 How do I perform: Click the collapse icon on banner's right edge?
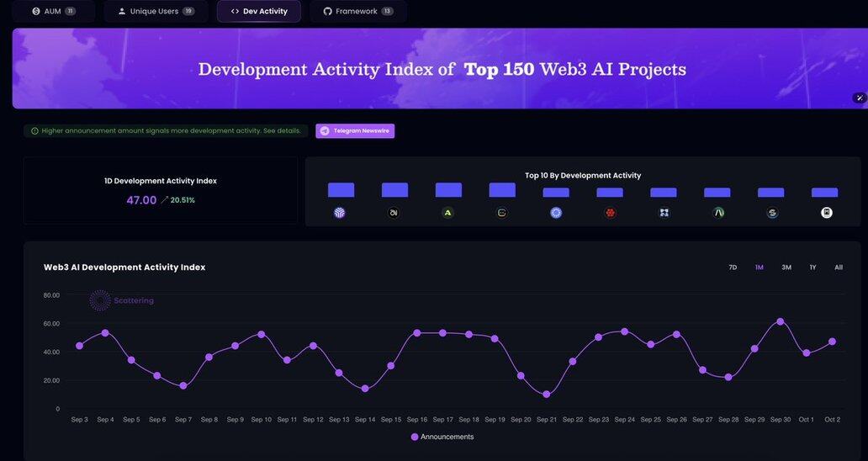point(859,98)
